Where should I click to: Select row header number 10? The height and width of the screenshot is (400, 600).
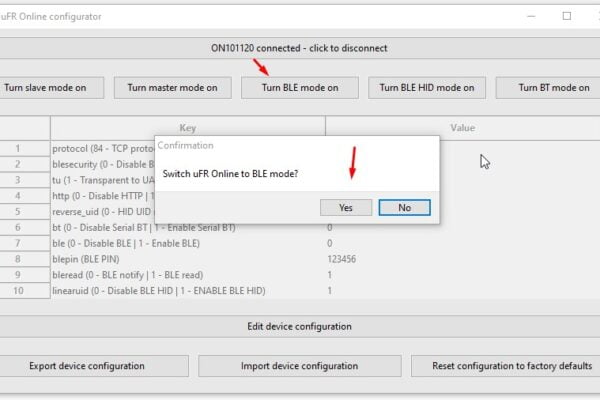pos(25,291)
